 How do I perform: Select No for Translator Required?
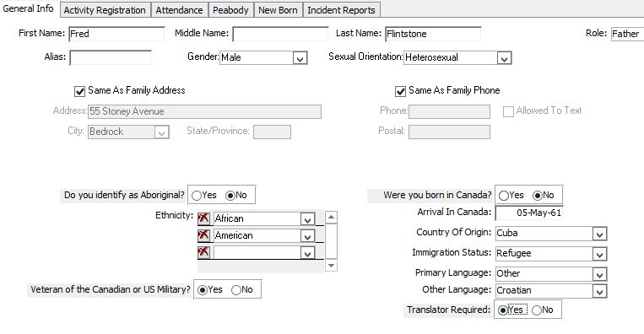tap(537, 310)
